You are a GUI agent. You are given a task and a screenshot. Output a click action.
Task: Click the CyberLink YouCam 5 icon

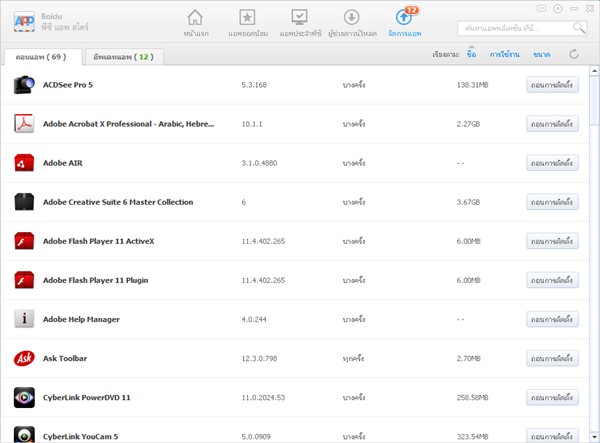click(24, 435)
